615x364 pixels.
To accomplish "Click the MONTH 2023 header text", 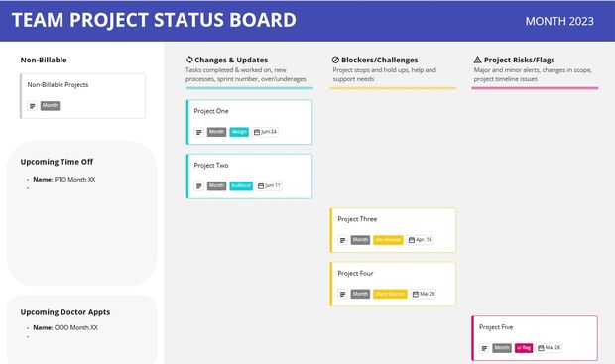I will pyautogui.click(x=559, y=21).
